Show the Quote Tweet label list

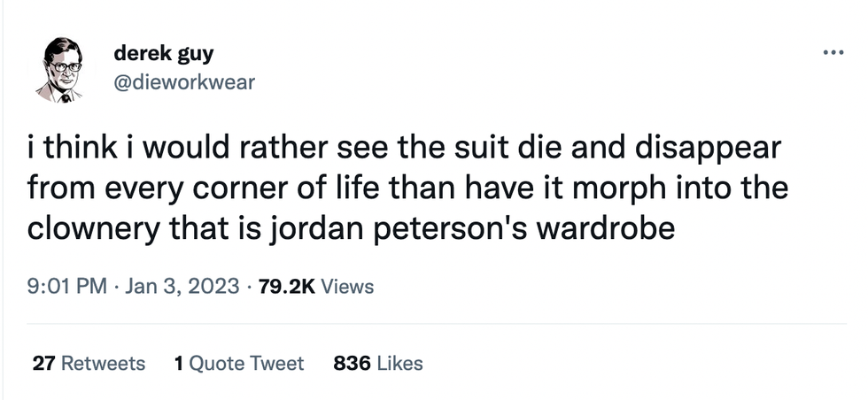(x=247, y=364)
